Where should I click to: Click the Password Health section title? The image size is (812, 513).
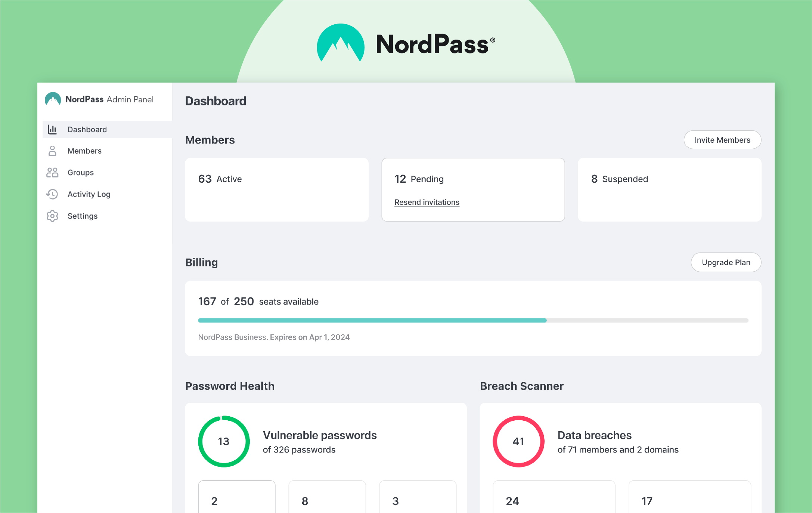pos(230,386)
